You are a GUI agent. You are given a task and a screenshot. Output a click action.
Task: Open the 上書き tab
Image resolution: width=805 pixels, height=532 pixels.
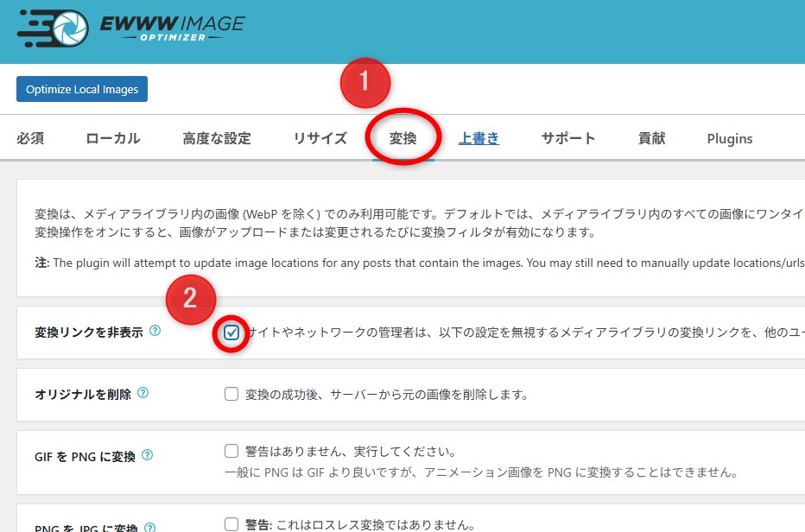(x=479, y=138)
